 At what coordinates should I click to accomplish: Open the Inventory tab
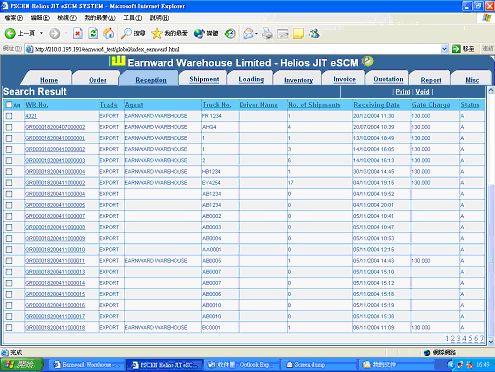298,80
